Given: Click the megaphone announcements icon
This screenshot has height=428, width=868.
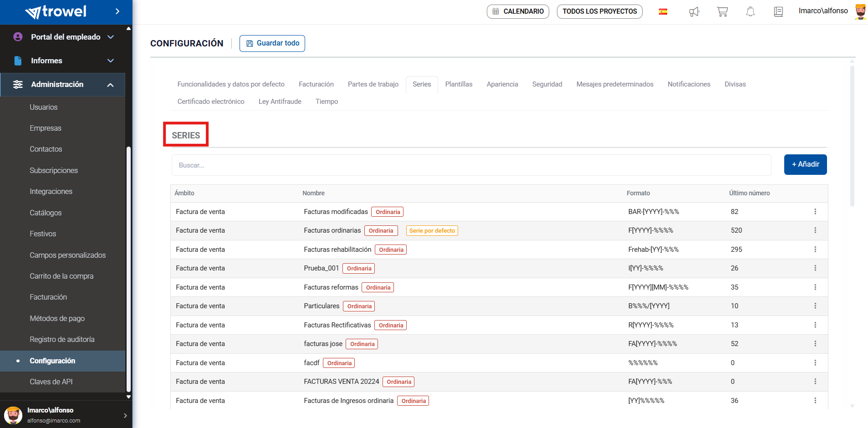Looking at the screenshot, I should pos(694,12).
